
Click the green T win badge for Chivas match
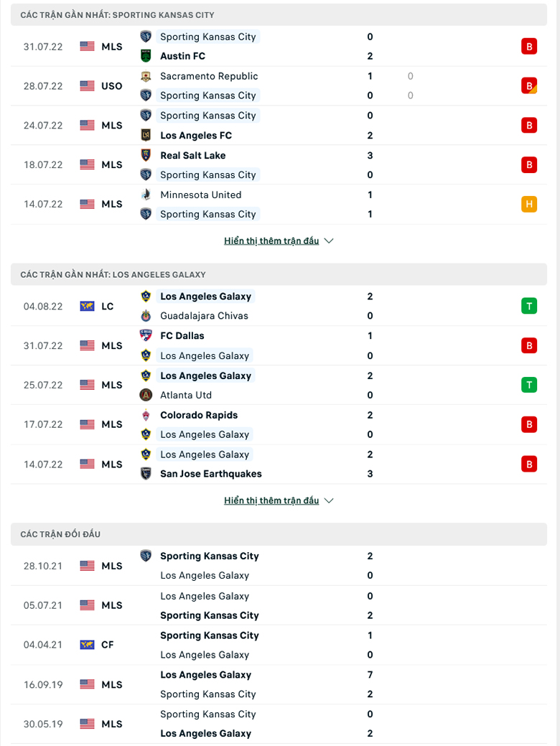point(529,306)
